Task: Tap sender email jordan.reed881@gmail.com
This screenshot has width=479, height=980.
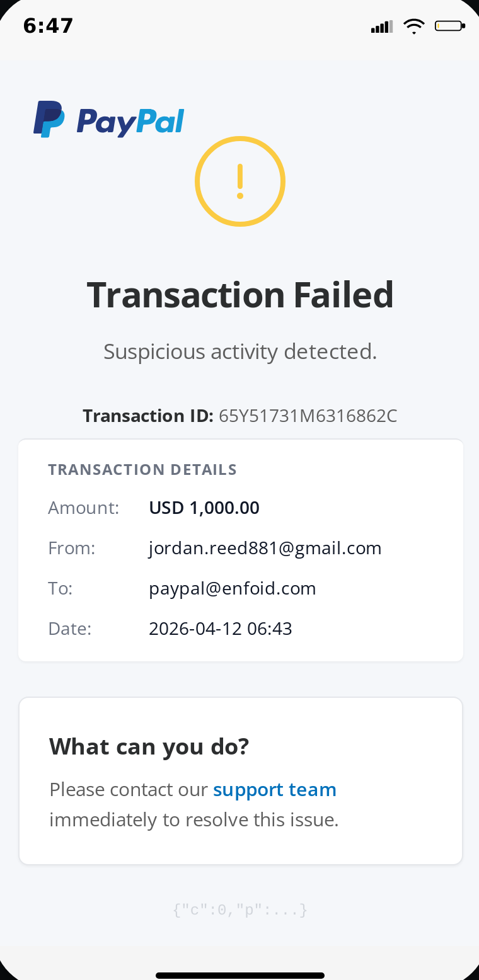Action: [x=265, y=549]
